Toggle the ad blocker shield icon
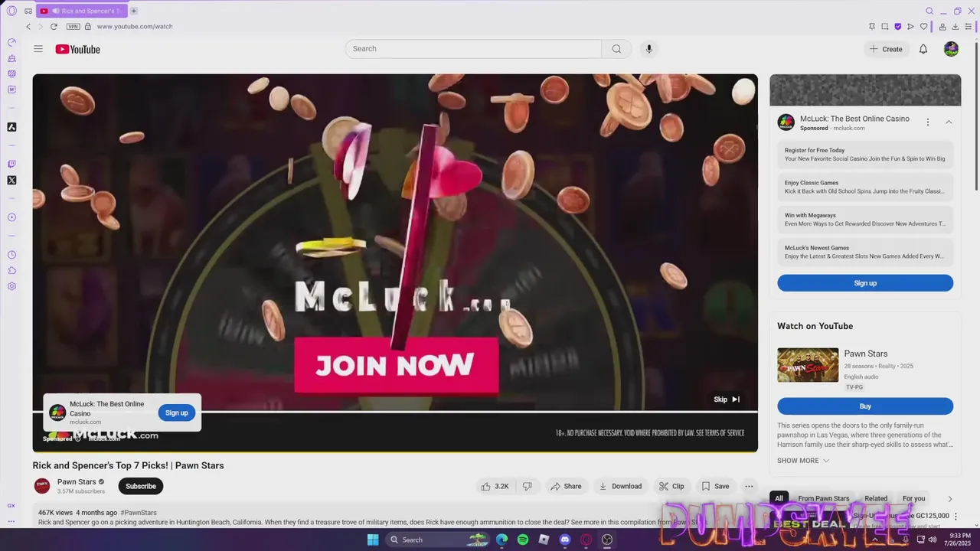Image resolution: width=980 pixels, height=551 pixels. [x=897, y=26]
